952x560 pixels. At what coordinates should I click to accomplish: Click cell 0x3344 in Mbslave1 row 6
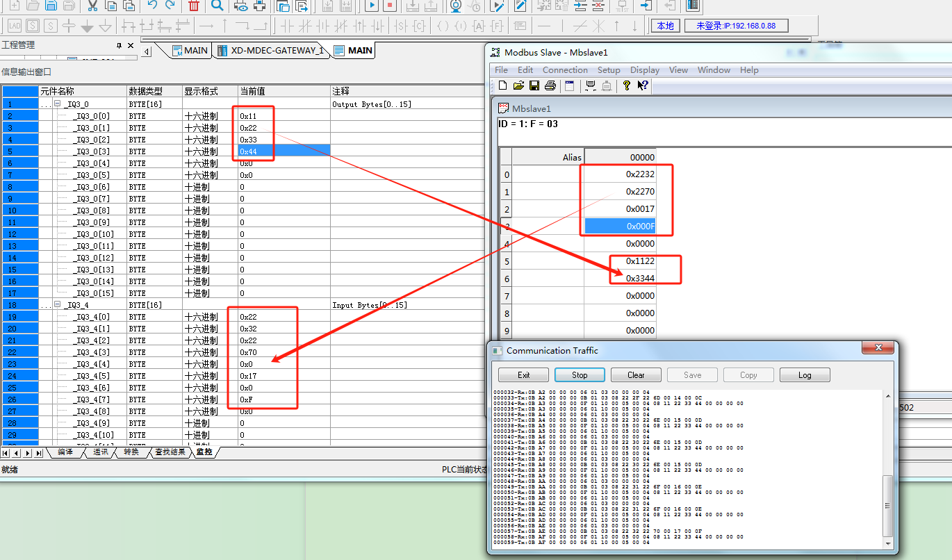(620, 279)
